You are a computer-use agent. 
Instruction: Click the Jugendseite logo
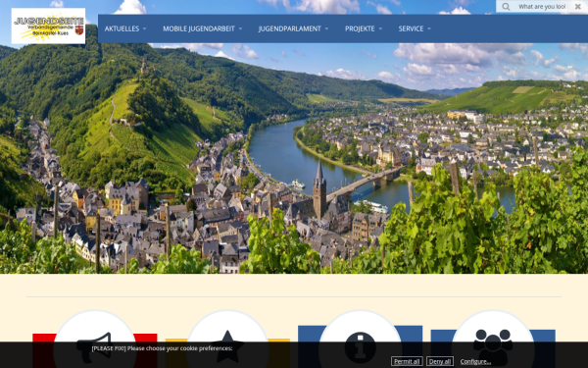tap(48, 26)
